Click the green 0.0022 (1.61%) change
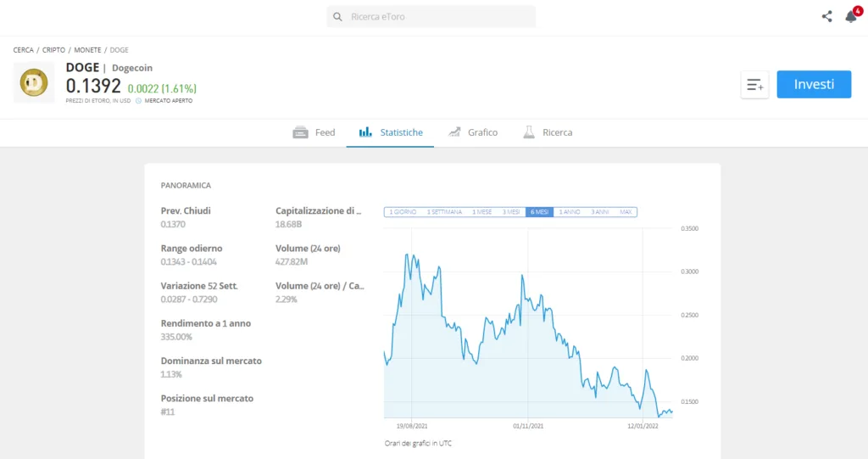The image size is (868, 459). click(x=162, y=88)
